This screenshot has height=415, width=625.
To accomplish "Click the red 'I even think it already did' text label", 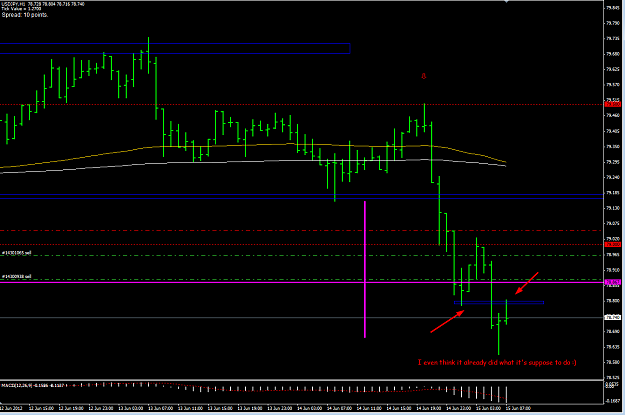I will point(497,362).
